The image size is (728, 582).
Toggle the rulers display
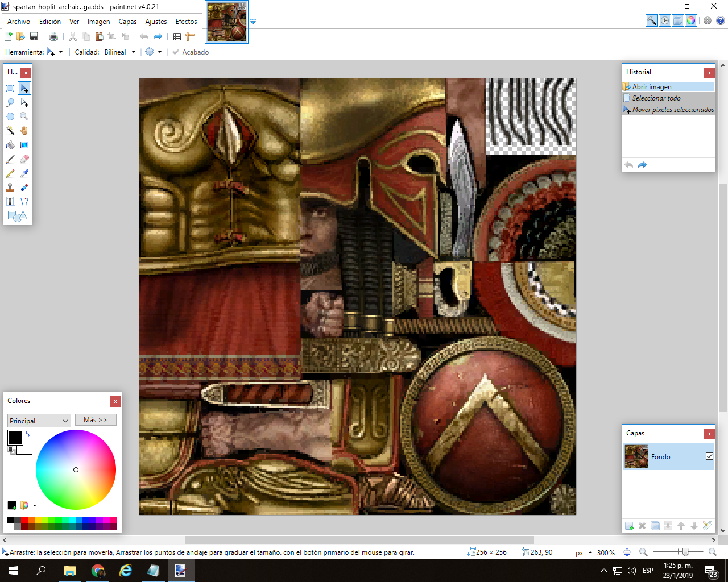coord(190,36)
